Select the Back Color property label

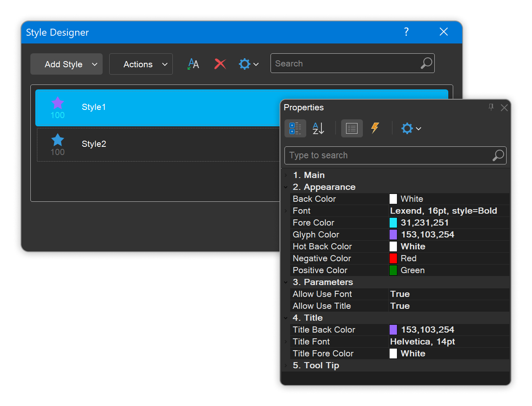(314, 199)
